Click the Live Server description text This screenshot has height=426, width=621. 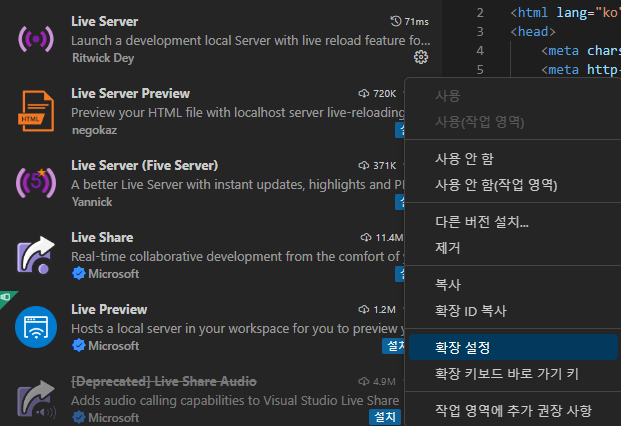pyautogui.click(x=250, y=40)
